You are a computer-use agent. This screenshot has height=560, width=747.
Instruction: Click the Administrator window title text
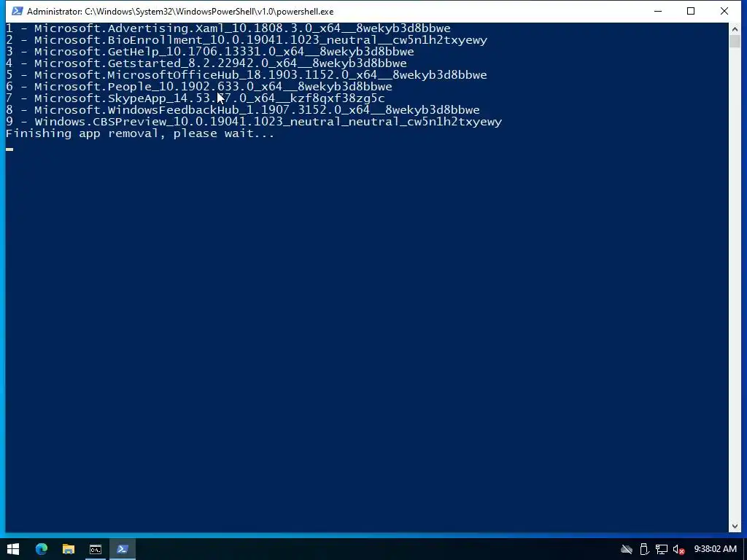point(180,12)
